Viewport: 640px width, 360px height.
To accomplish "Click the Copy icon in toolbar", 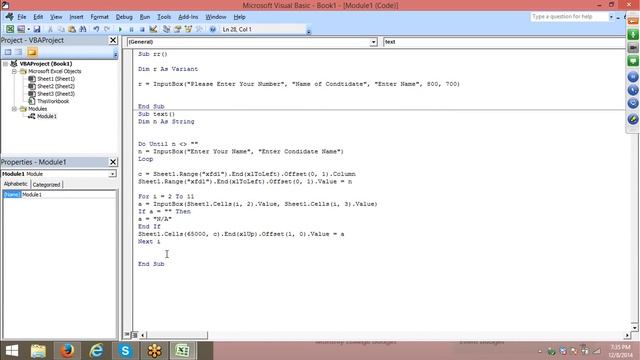I will point(61,29).
